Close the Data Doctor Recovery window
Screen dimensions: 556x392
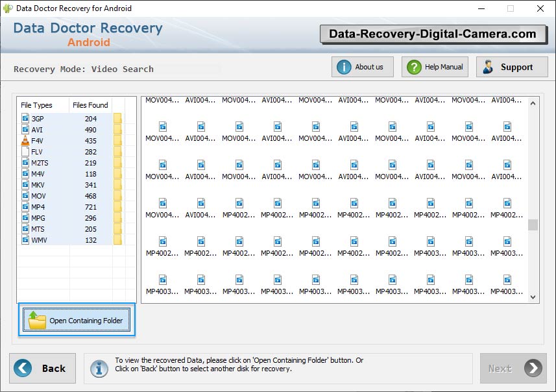click(x=540, y=8)
